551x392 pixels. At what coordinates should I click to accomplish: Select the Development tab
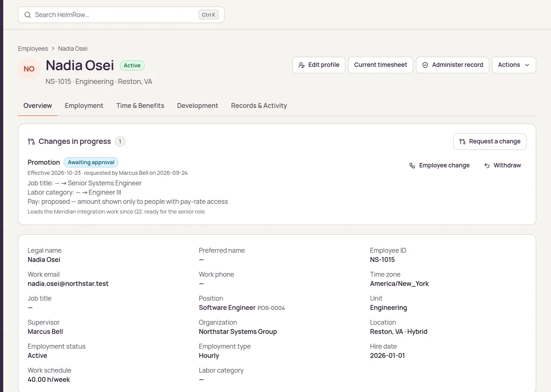pyautogui.click(x=197, y=106)
